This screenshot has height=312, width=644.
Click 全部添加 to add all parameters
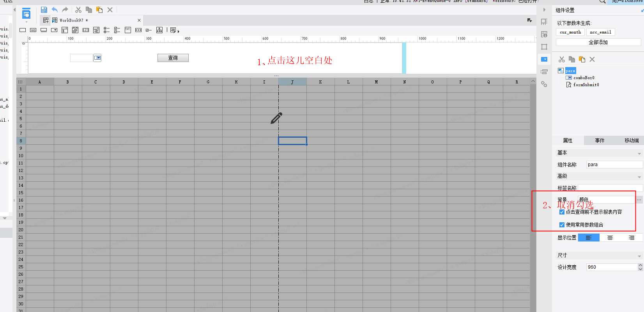click(x=598, y=42)
